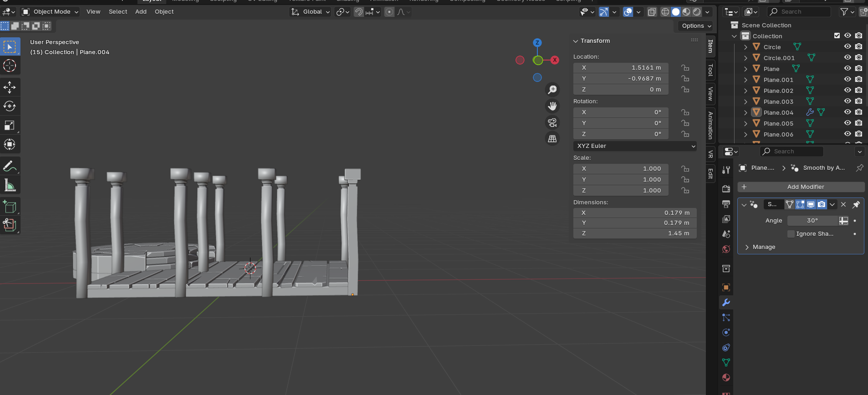868x395 pixels.
Task: Select the Measure tool
Action: click(10, 185)
